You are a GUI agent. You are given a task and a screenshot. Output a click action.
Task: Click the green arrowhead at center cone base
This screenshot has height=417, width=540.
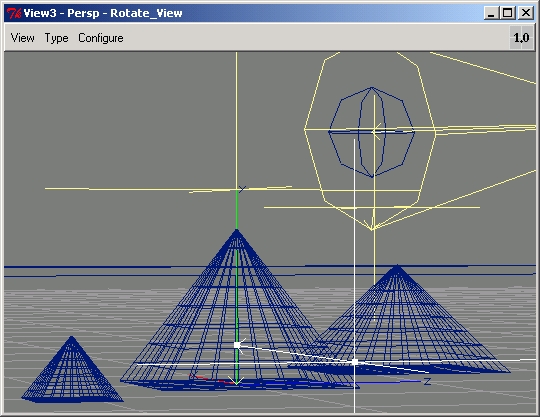(236, 381)
